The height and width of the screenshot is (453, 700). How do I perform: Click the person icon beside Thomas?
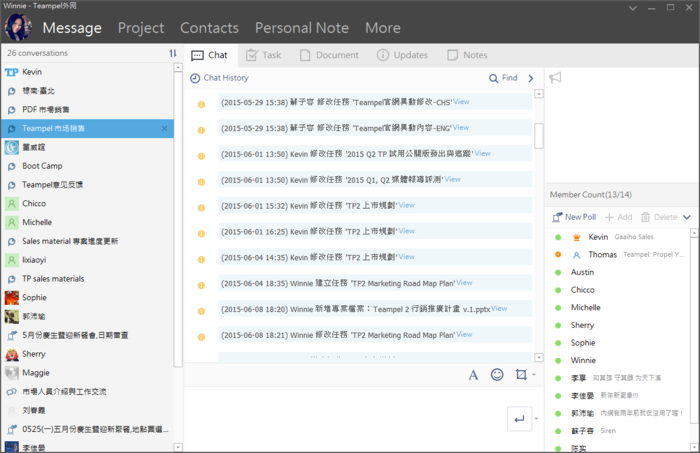coord(576,255)
